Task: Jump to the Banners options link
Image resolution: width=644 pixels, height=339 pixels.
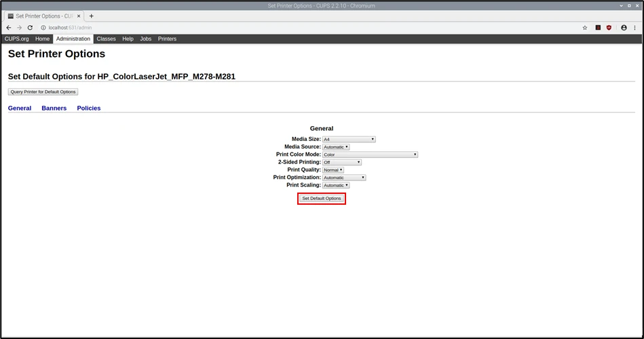Action: [x=54, y=108]
